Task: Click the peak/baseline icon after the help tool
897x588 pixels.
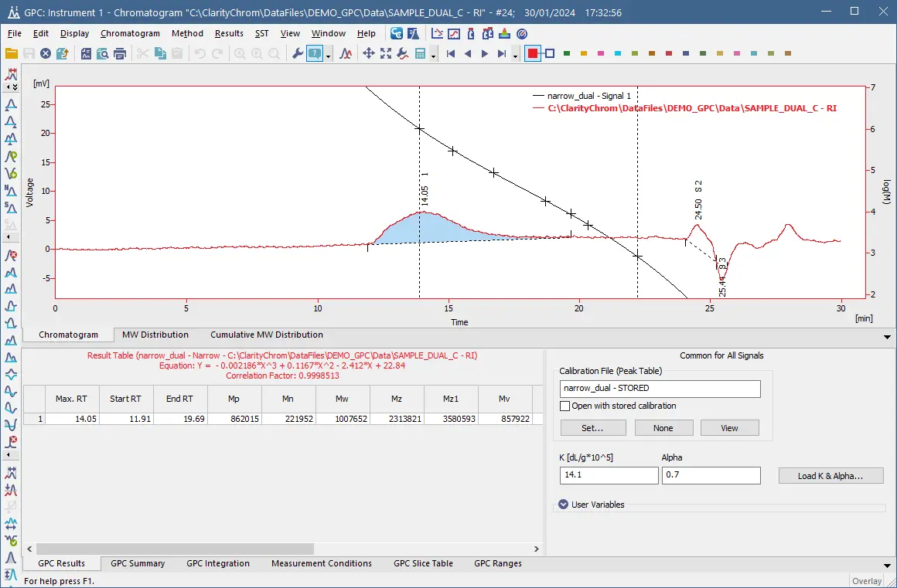Action: tap(346, 53)
